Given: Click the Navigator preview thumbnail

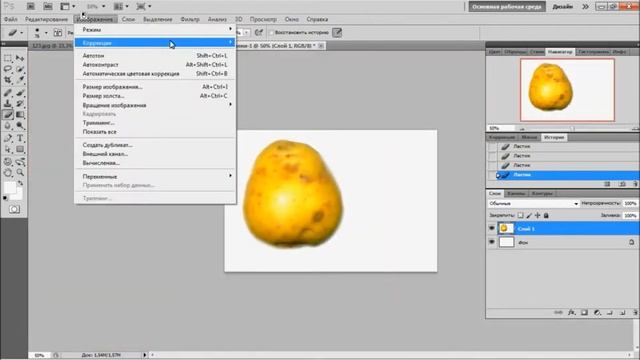Looking at the screenshot, I should [x=567, y=90].
